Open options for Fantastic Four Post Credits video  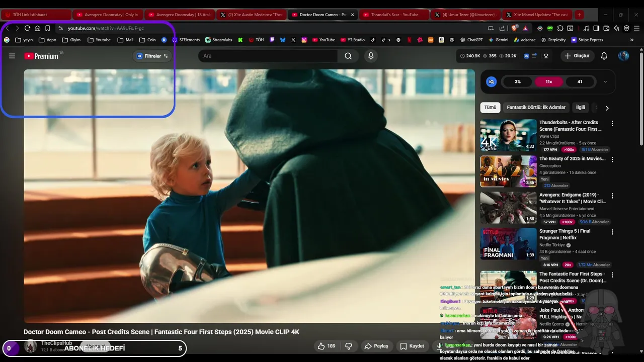tap(612, 275)
